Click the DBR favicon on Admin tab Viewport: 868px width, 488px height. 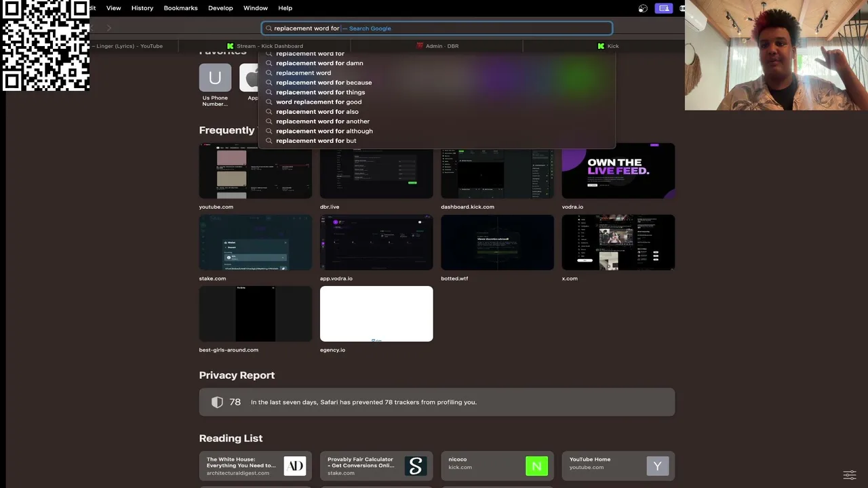pos(420,46)
